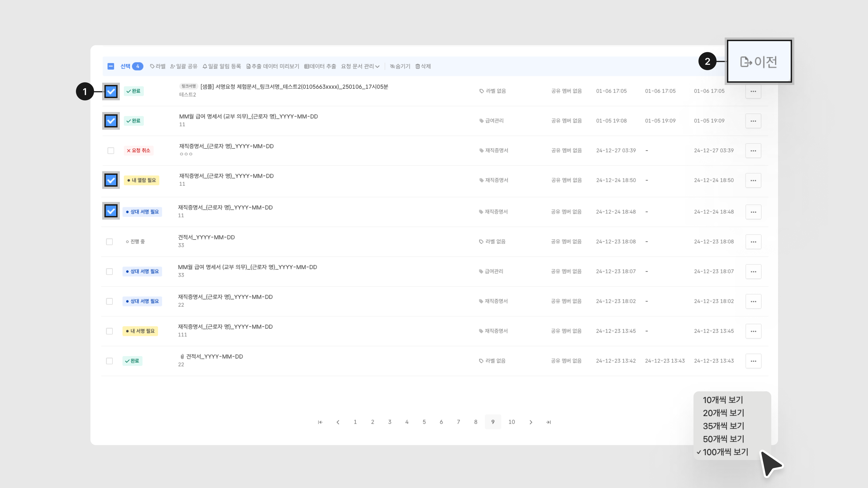Click the 일괄 알림 등록 bell icon
The image size is (868, 488).
[x=205, y=66]
